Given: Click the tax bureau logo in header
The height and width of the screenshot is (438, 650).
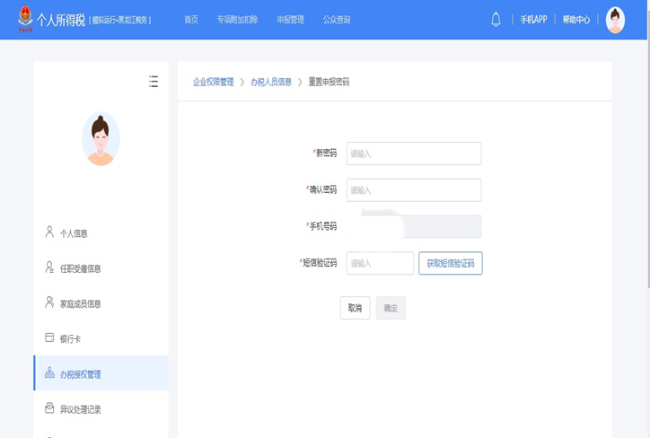Looking at the screenshot, I should coord(23,19).
